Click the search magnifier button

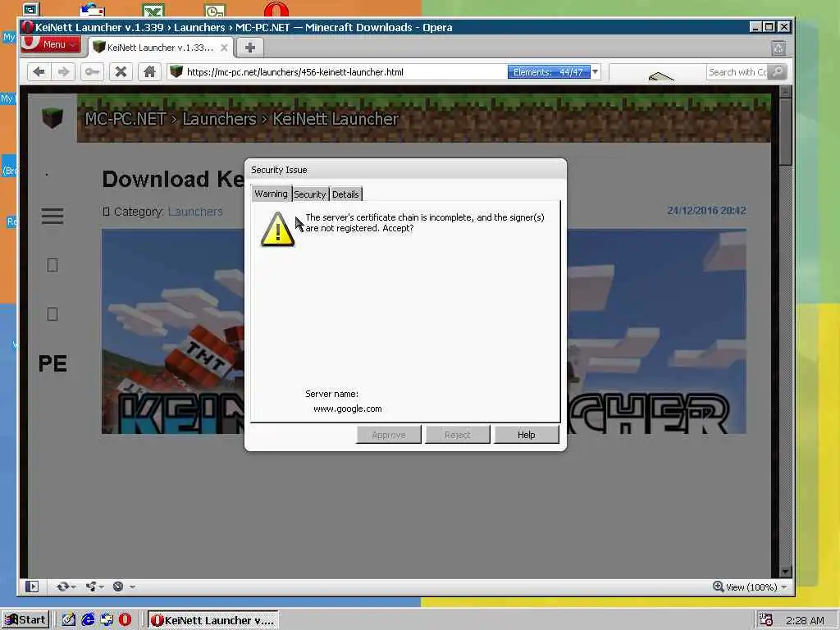[778, 72]
